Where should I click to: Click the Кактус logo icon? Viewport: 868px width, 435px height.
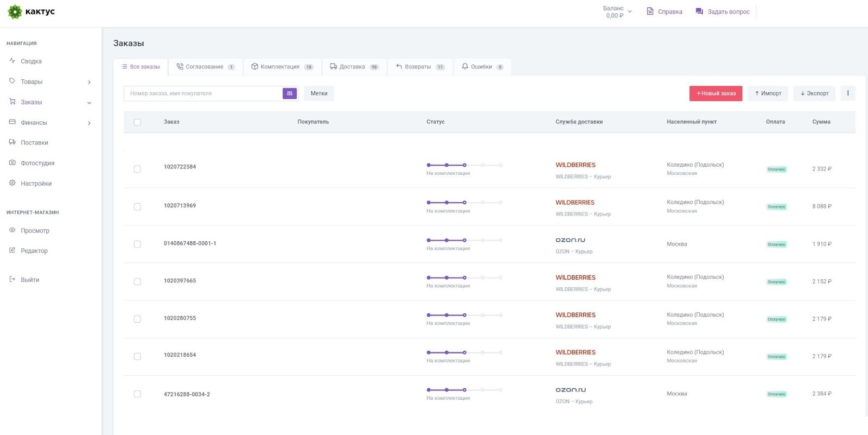coord(15,12)
